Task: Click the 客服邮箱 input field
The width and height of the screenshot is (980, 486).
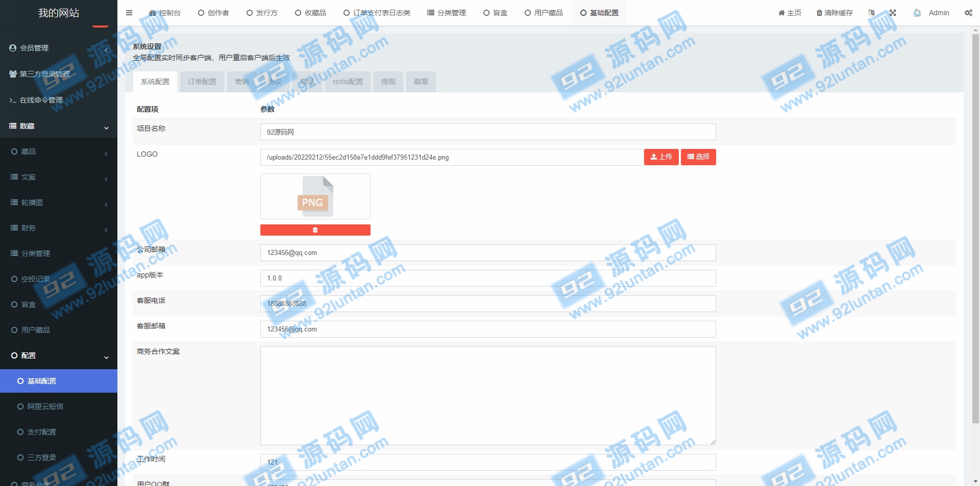Action: click(x=488, y=329)
